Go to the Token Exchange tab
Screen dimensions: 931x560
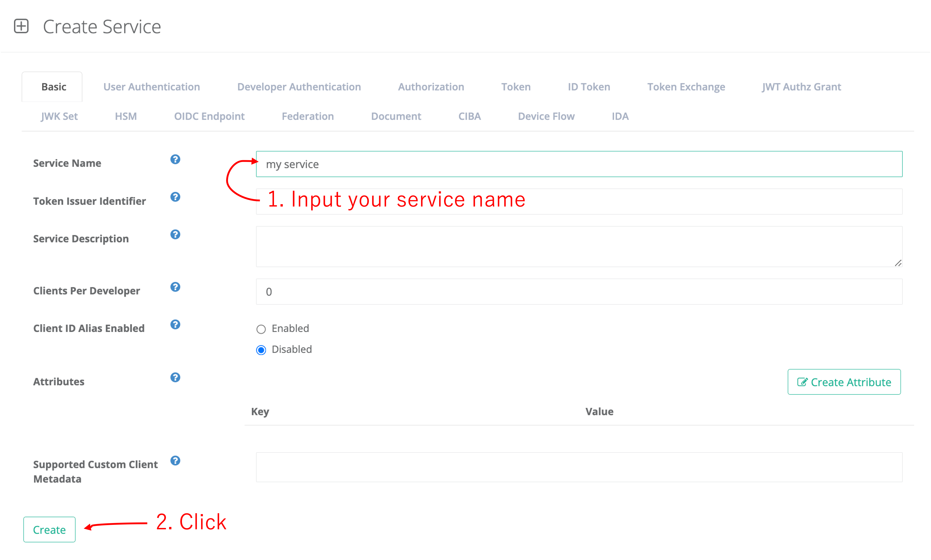coord(686,87)
